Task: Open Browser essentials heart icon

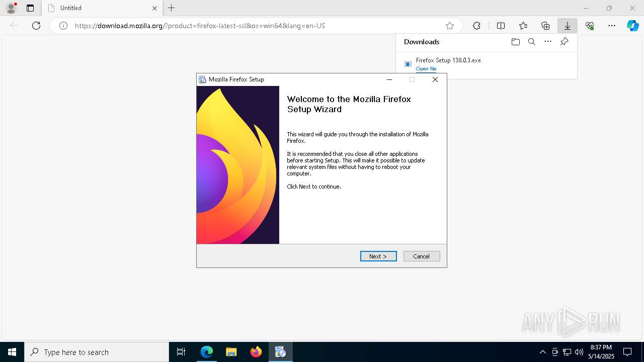Action: pyautogui.click(x=590, y=26)
